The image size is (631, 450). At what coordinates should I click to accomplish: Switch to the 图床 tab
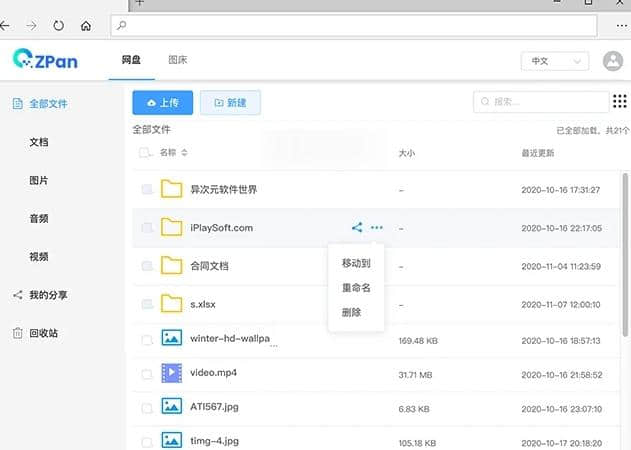(x=178, y=60)
